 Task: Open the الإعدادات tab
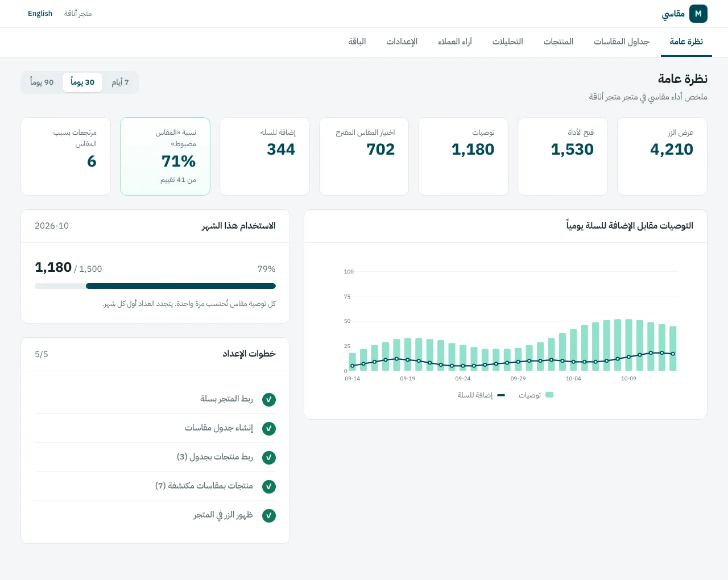pyautogui.click(x=402, y=42)
